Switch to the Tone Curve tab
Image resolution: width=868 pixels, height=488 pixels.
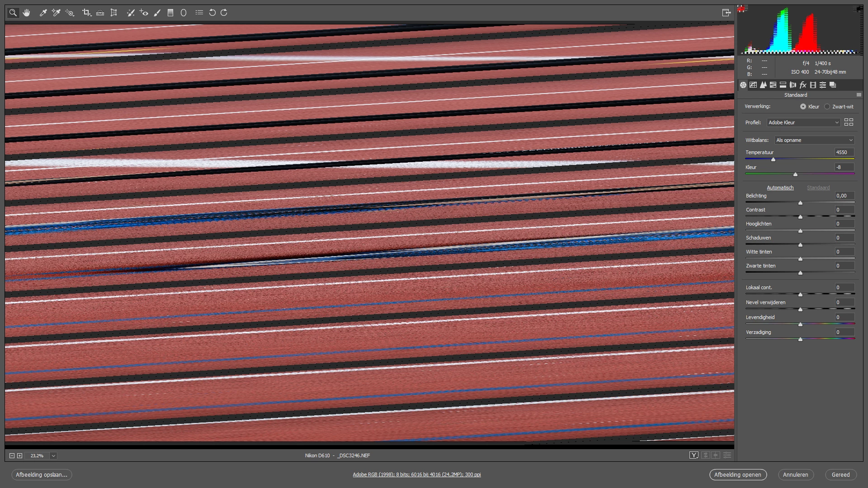(753, 85)
